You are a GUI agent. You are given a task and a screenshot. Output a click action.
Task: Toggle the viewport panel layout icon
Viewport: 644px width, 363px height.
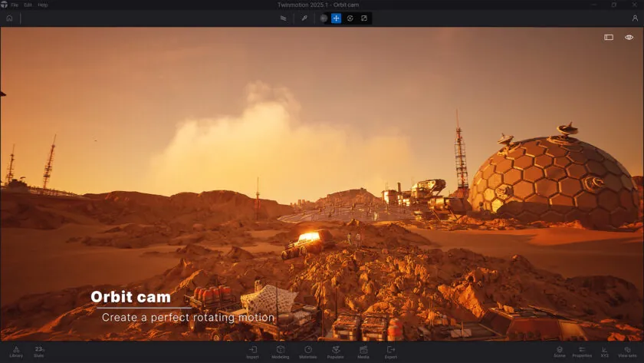click(x=609, y=37)
